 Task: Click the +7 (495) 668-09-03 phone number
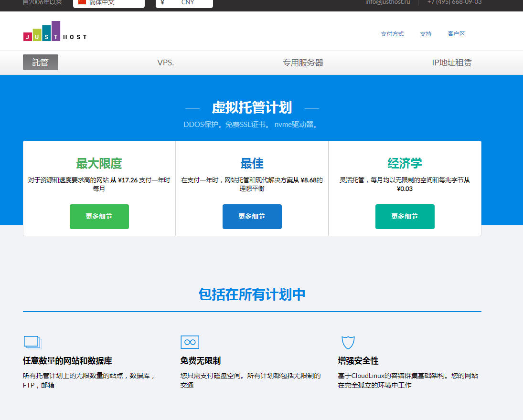click(x=454, y=3)
